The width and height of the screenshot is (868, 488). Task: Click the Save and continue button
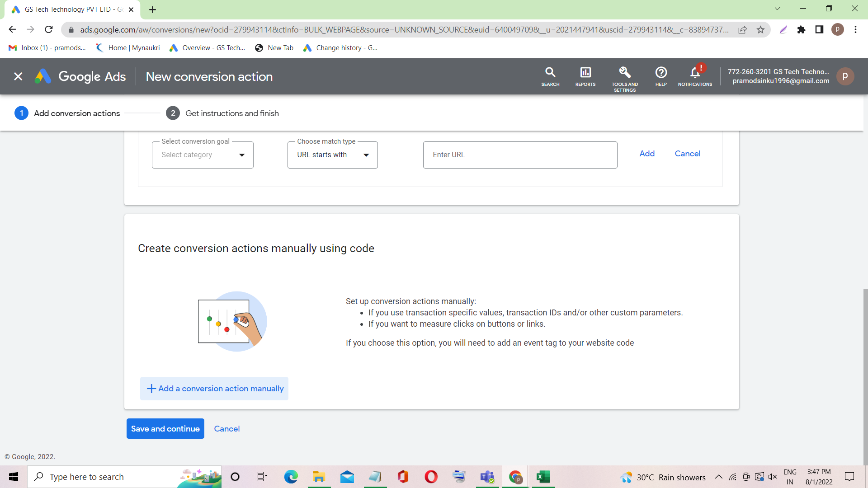(x=165, y=429)
